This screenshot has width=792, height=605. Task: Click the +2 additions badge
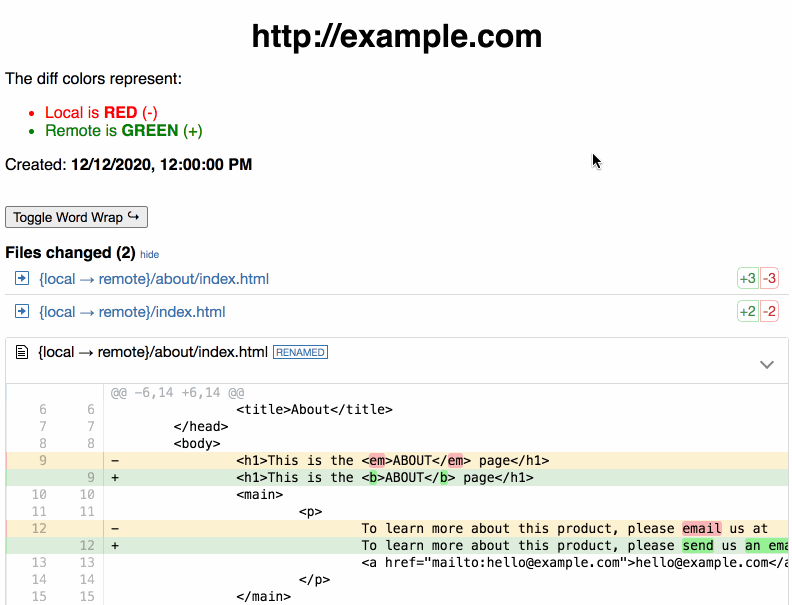point(748,311)
